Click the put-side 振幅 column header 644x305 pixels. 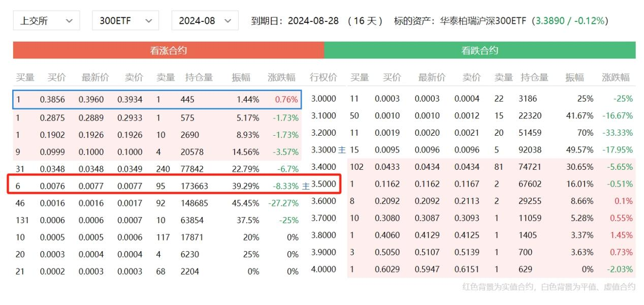[574, 77]
